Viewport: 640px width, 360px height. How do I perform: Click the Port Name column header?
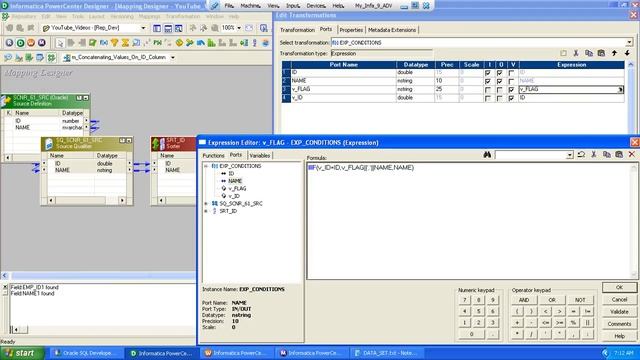(343, 64)
